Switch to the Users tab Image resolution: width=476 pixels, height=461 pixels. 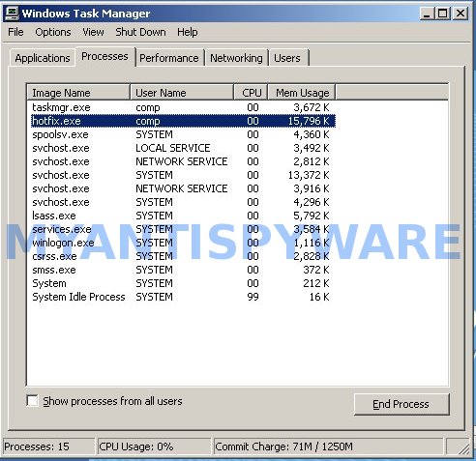click(x=287, y=58)
